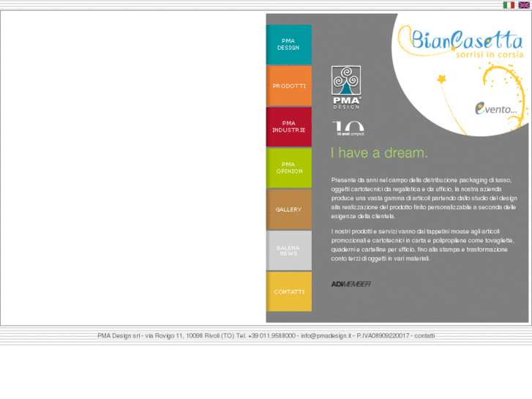Go to PMA Industrie red tile
The width and height of the screenshot is (532, 399).
click(289, 127)
